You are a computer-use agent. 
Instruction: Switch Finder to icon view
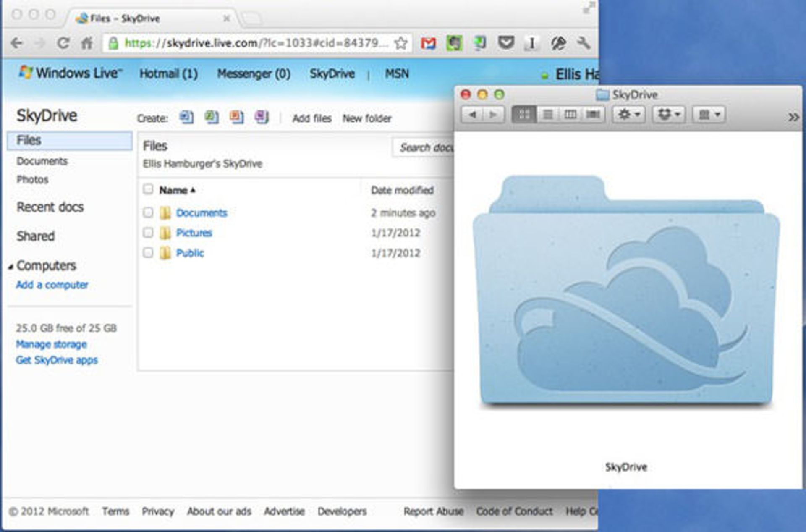[524, 114]
